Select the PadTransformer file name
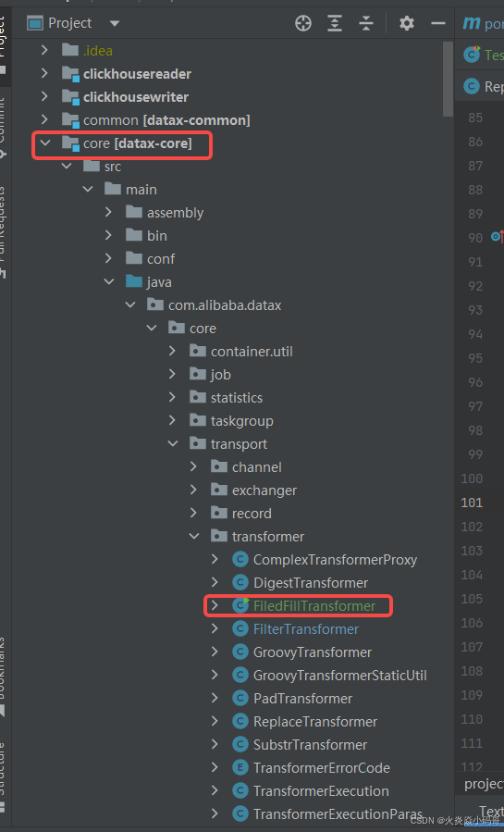The height and width of the screenshot is (832, 504). (302, 699)
